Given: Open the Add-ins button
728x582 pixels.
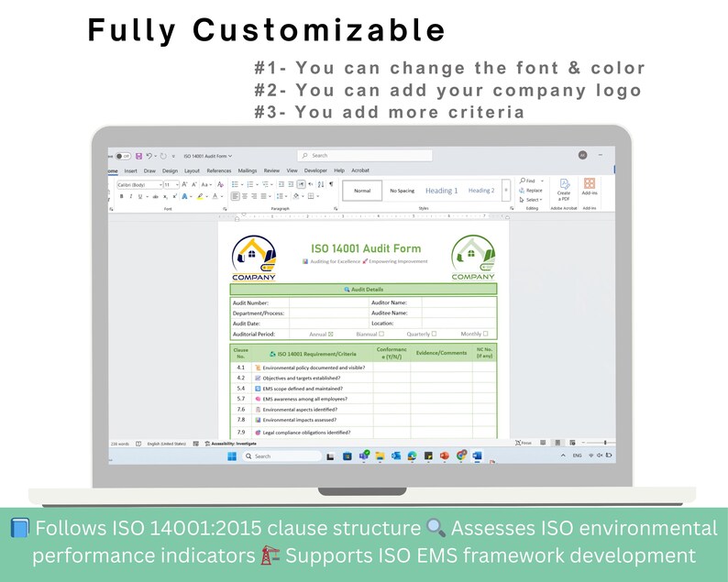Looking at the screenshot, I should [x=590, y=187].
